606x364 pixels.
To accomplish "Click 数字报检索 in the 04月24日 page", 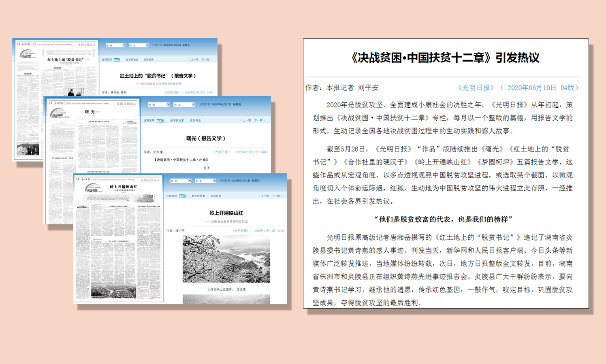I will tap(198, 196).
